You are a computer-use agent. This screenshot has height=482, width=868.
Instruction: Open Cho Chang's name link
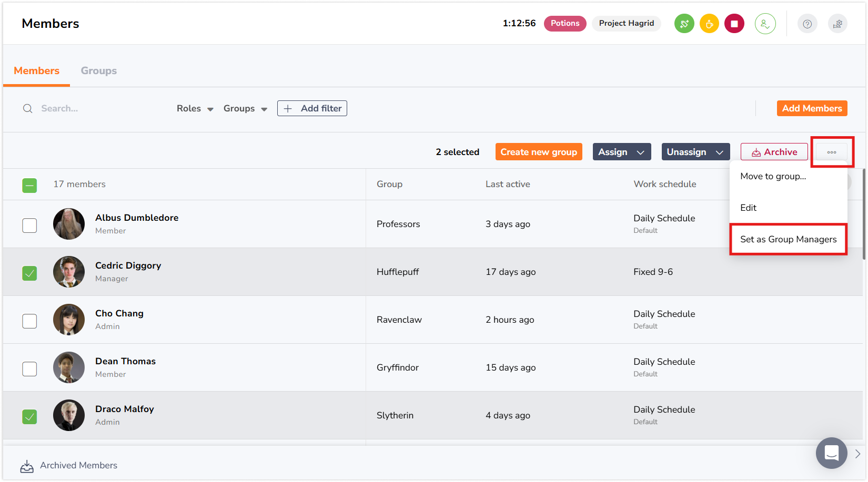coord(119,313)
